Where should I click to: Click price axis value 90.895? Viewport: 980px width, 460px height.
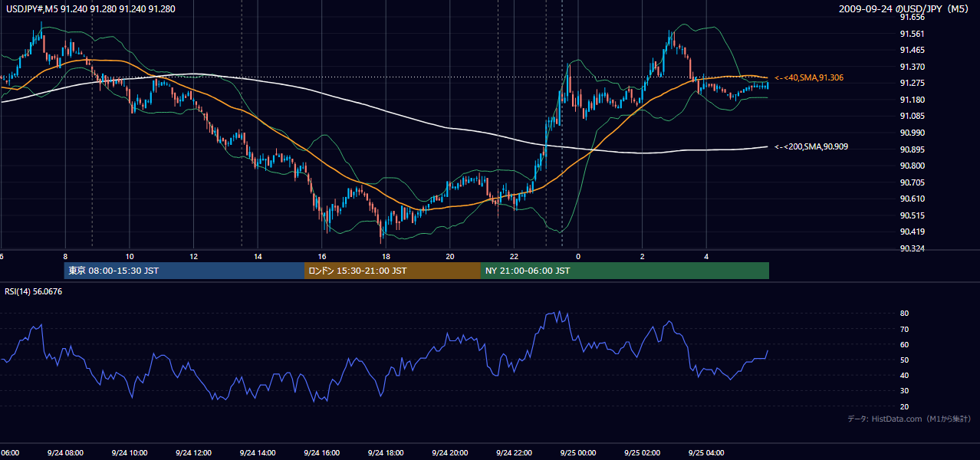coord(912,149)
